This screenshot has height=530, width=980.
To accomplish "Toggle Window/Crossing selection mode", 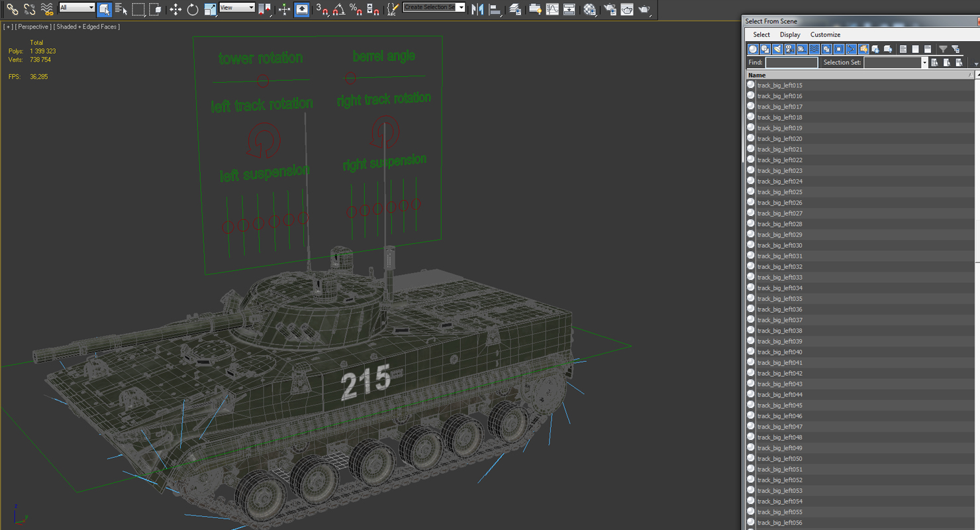I will click(x=155, y=9).
